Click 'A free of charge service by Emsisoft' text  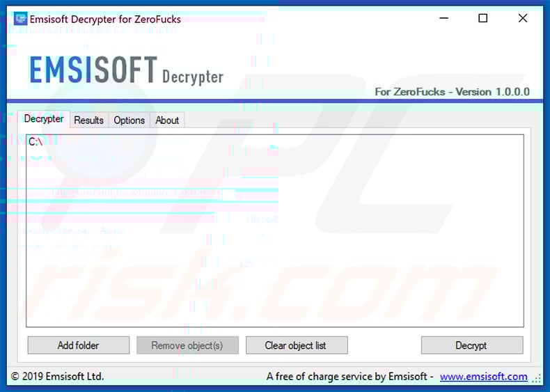(347, 377)
